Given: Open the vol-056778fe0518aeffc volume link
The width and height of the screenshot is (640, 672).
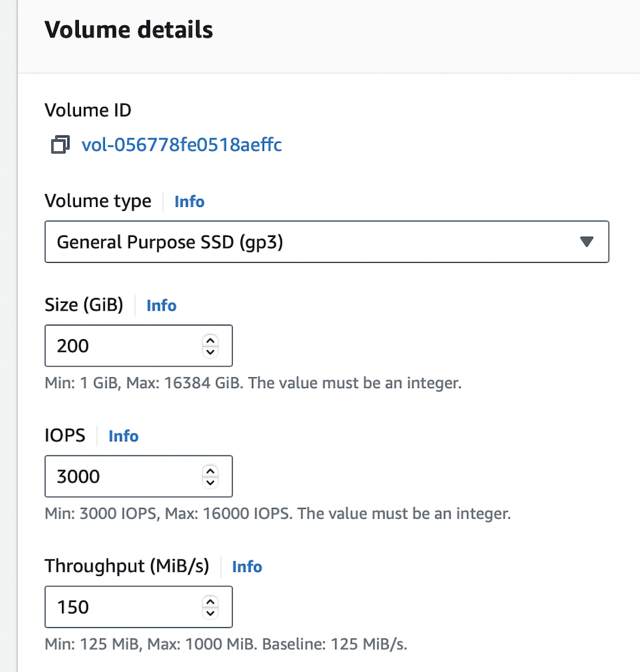Looking at the screenshot, I should pyautogui.click(x=181, y=145).
